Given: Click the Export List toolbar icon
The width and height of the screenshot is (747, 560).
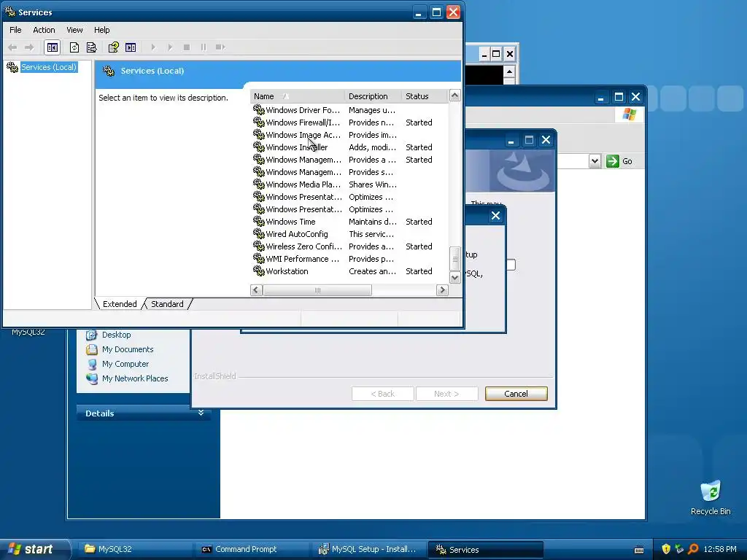Looking at the screenshot, I should pos(91,47).
